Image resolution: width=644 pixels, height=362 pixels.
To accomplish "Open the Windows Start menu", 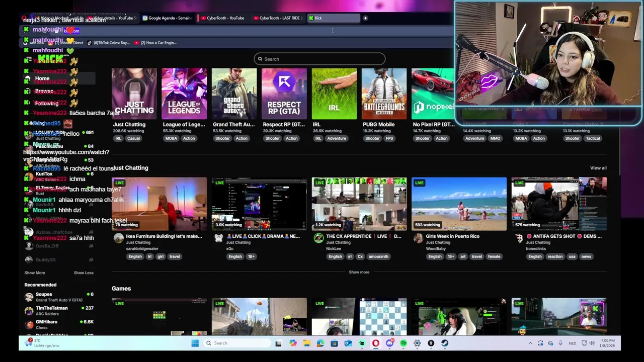I will pyautogui.click(x=195, y=343).
